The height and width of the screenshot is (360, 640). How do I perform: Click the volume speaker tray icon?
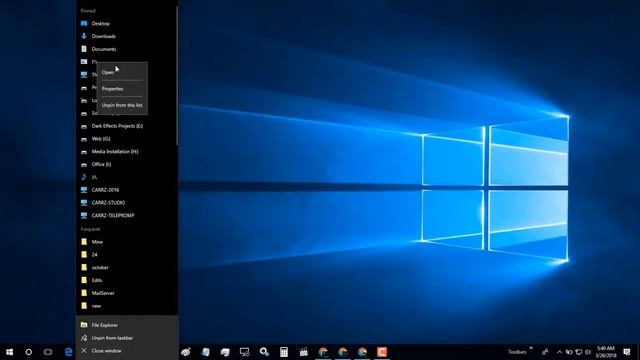click(588, 352)
